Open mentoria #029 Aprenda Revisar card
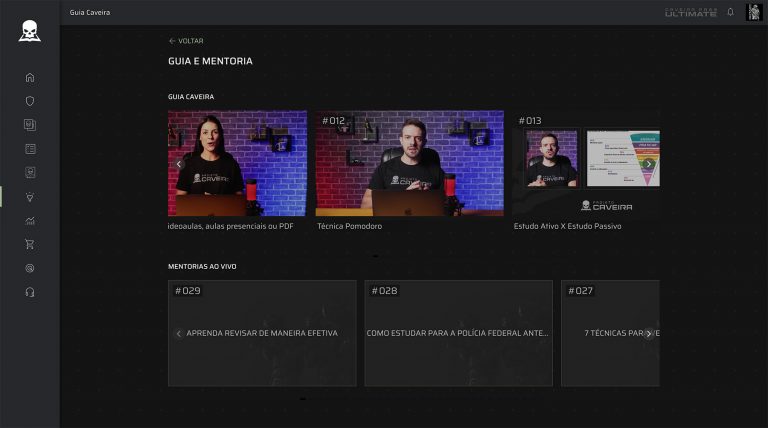 pos(262,333)
